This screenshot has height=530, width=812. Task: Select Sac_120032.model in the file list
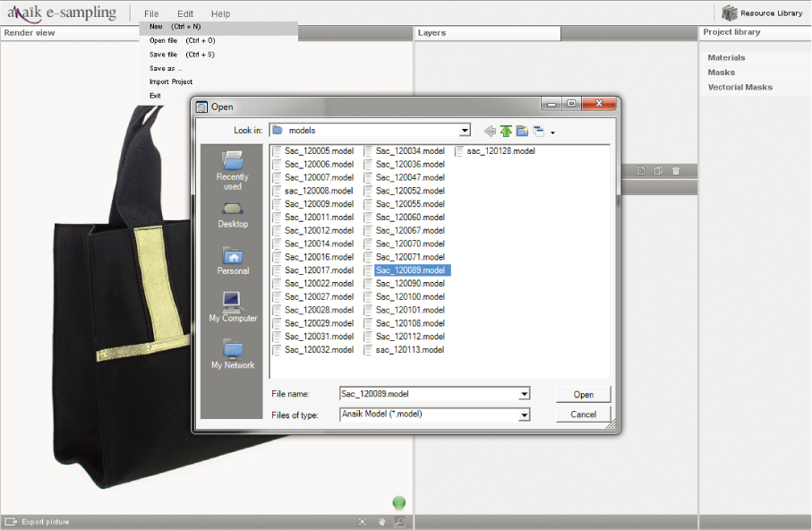tap(319, 350)
